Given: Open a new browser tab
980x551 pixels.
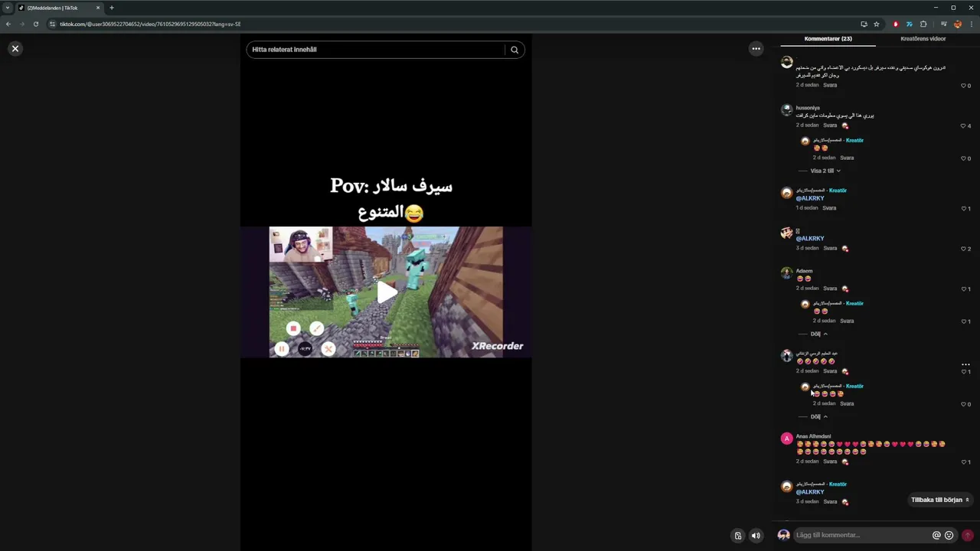Looking at the screenshot, I should coord(111,8).
